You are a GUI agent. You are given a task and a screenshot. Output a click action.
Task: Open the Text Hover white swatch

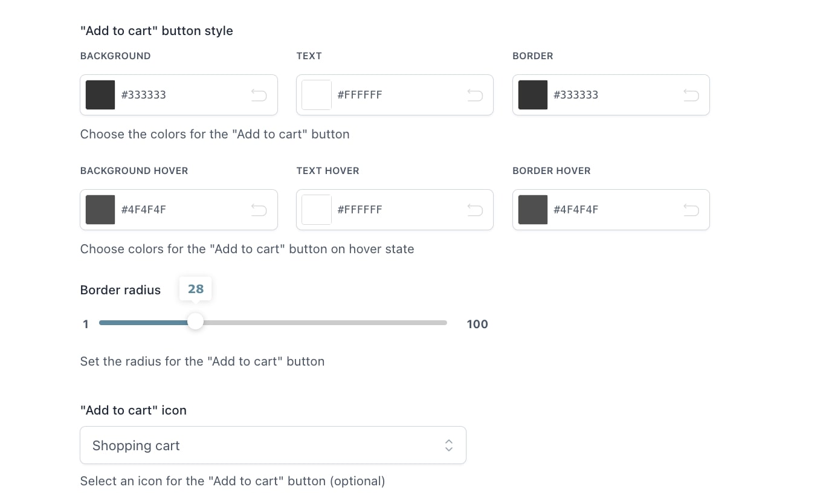(x=317, y=210)
